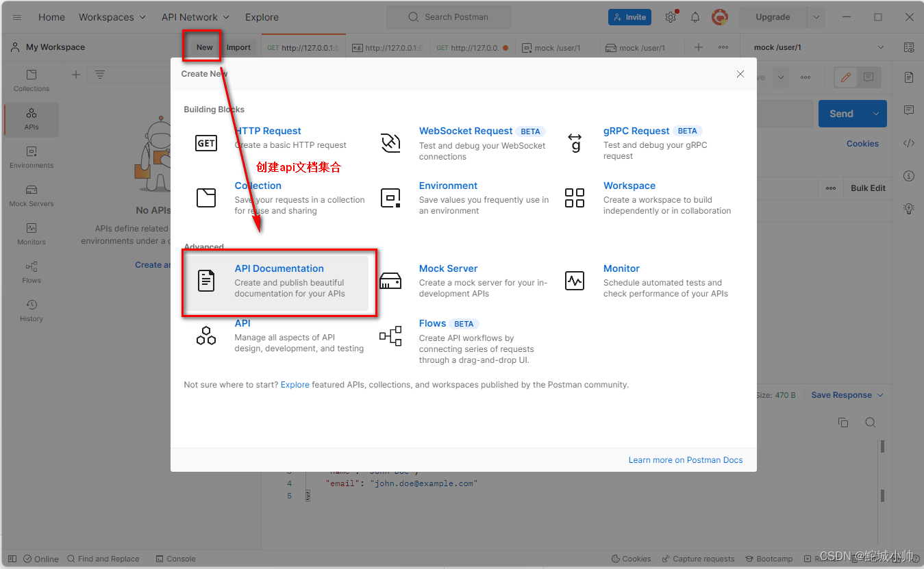Screen dimensions: 924x569
Task: Select Collections in the sidebar
Action: coord(32,81)
